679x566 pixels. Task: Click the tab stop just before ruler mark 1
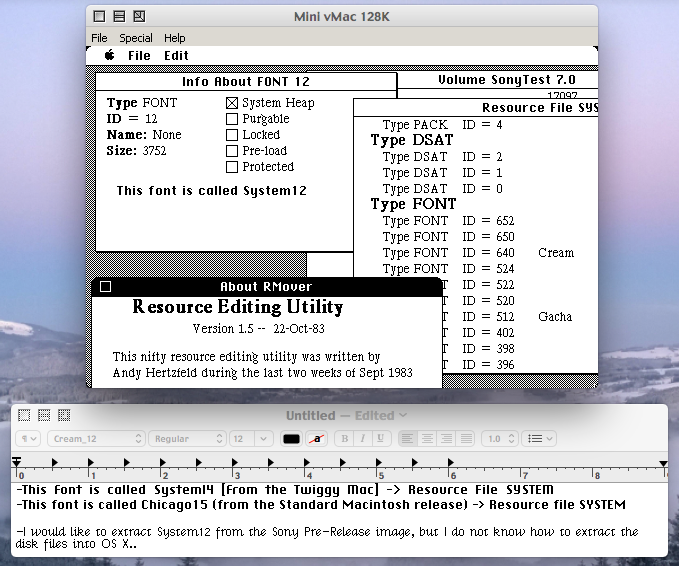[55, 463]
